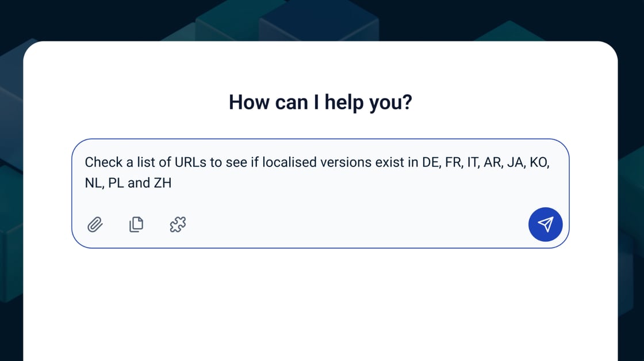The width and height of the screenshot is (644, 361).
Task: Place cursor after "ZH" at prompt end
Action: click(172, 183)
